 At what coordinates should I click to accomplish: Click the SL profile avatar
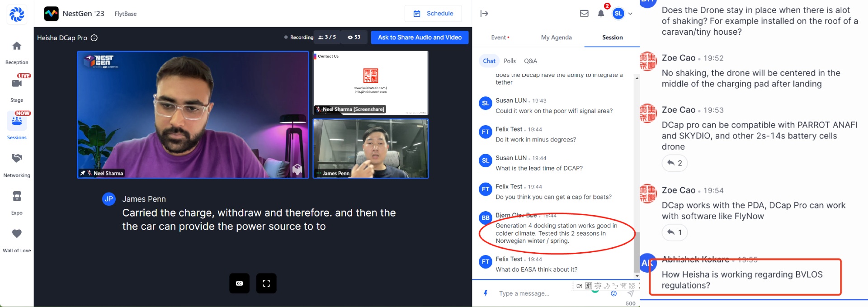coord(618,14)
